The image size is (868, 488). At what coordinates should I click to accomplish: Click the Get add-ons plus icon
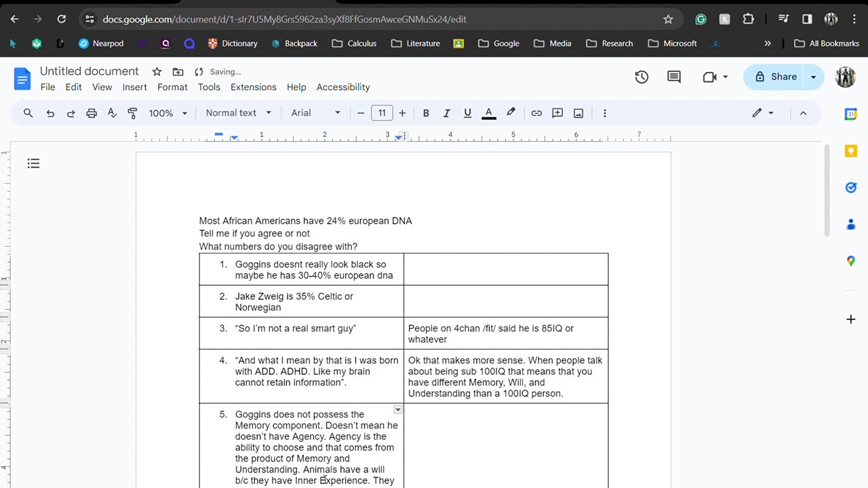tap(851, 319)
